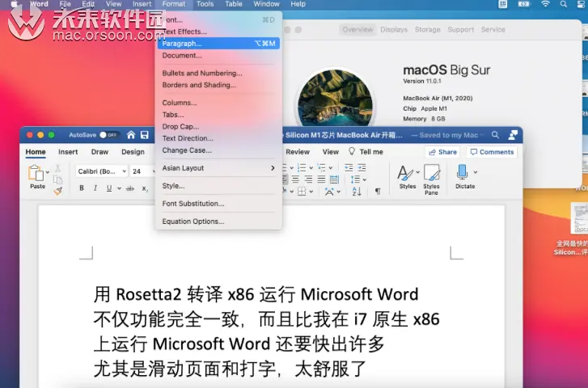Increase the paragraph indent

[362, 167]
